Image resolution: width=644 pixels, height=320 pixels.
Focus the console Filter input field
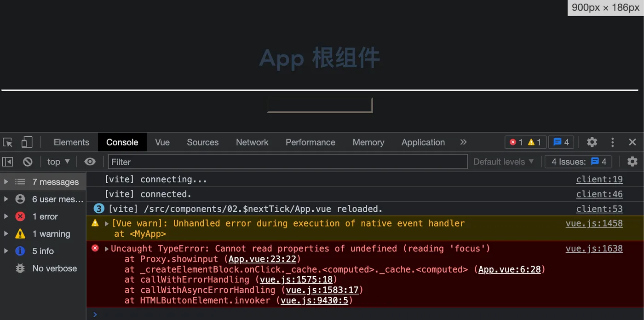[288, 162]
